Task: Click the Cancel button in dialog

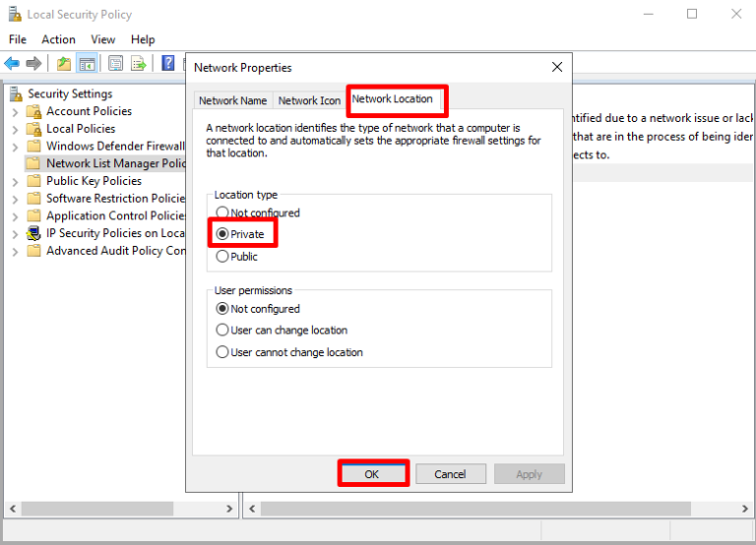Action: 450,474
